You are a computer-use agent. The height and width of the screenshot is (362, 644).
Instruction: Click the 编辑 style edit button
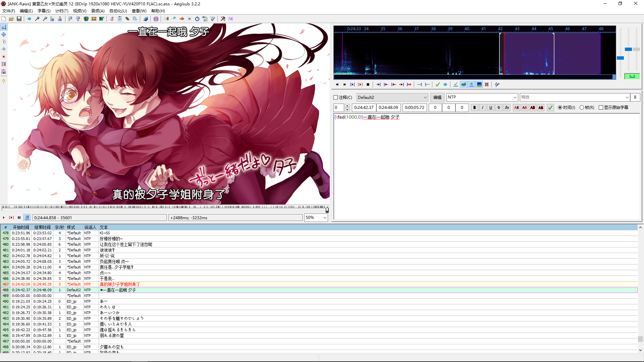[x=437, y=98]
